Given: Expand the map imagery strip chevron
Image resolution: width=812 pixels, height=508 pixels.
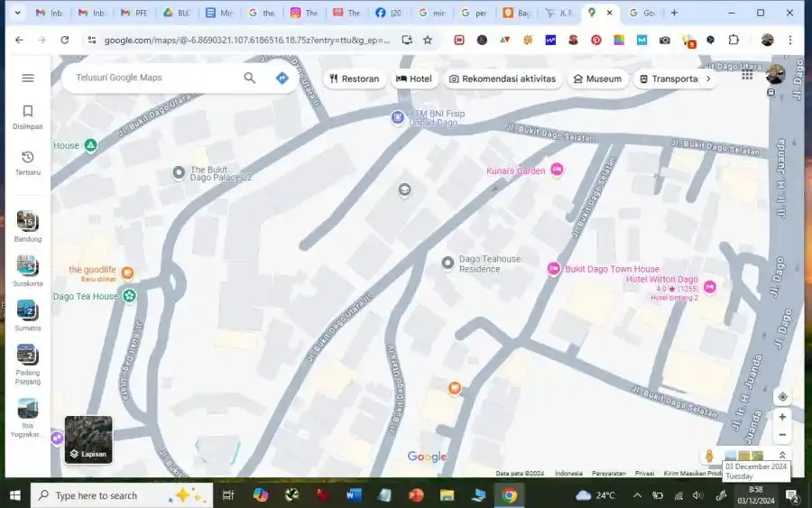Looking at the screenshot, I should point(782,455).
